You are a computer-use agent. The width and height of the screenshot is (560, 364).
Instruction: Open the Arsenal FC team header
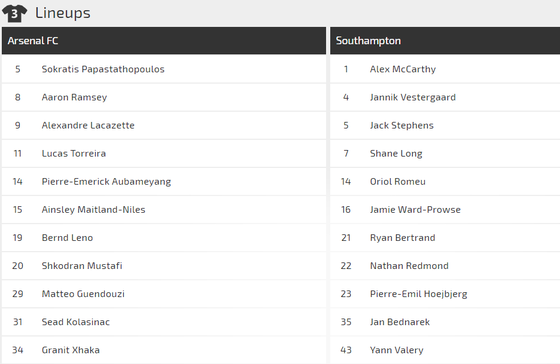164,41
